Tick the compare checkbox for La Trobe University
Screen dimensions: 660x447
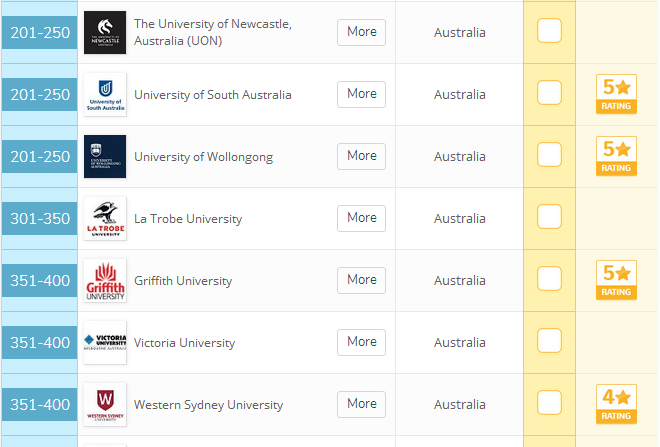[549, 217]
